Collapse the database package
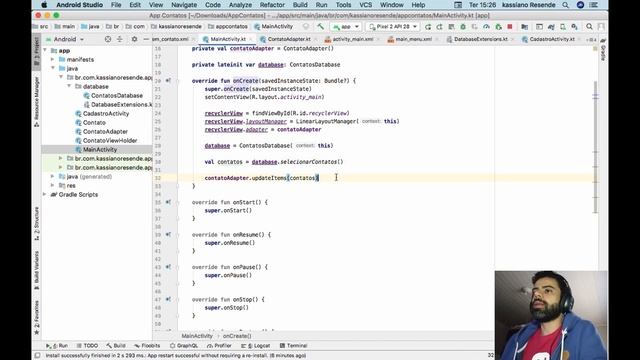 (x=69, y=87)
